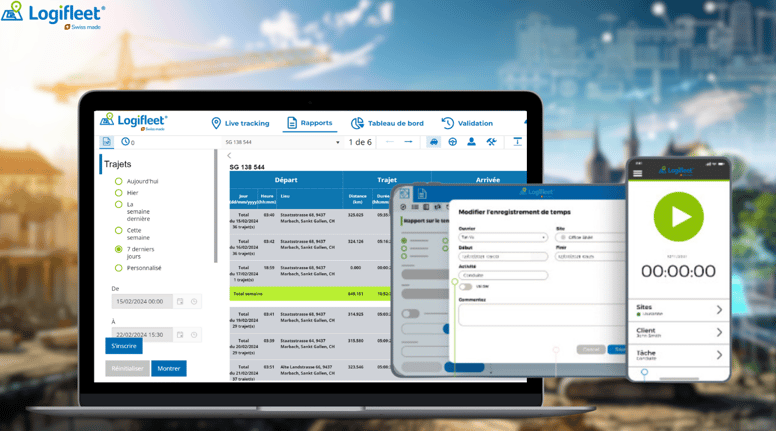Click the Arrivée column header
Screen dimensions: 776x431
(x=487, y=180)
